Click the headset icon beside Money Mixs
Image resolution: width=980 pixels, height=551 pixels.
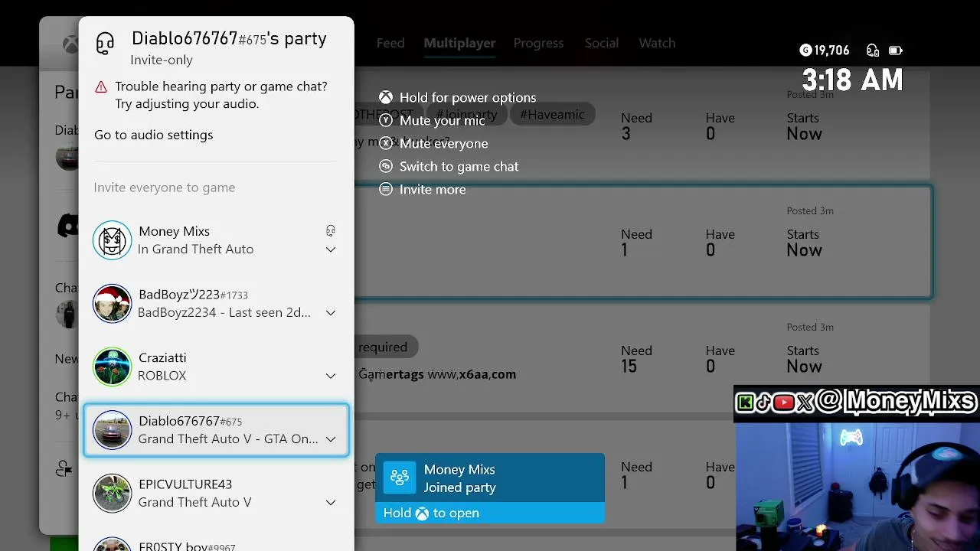331,230
